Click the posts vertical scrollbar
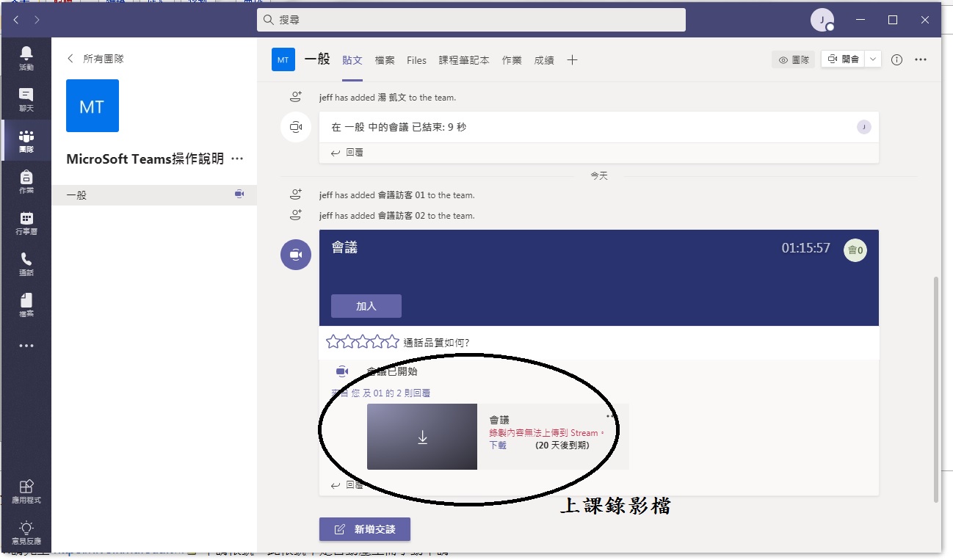Viewport: 953px width, 560px height. pyautogui.click(x=935, y=389)
